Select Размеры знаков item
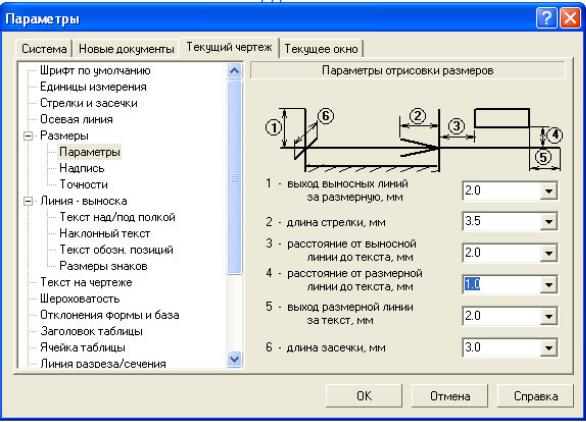Image resolution: width=586 pixels, height=422 pixels. pyautogui.click(x=103, y=266)
